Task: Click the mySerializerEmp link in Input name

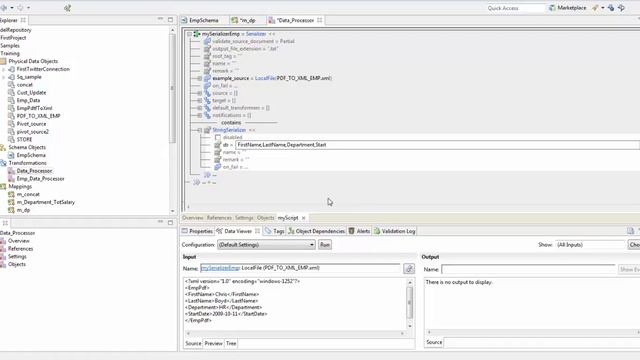Action: click(x=220, y=268)
